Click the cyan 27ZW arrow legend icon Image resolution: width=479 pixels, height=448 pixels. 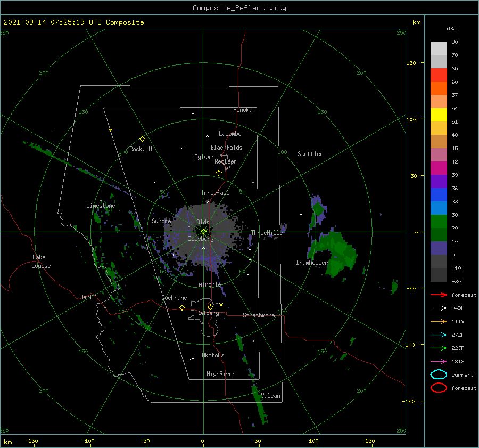tap(439, 335)
